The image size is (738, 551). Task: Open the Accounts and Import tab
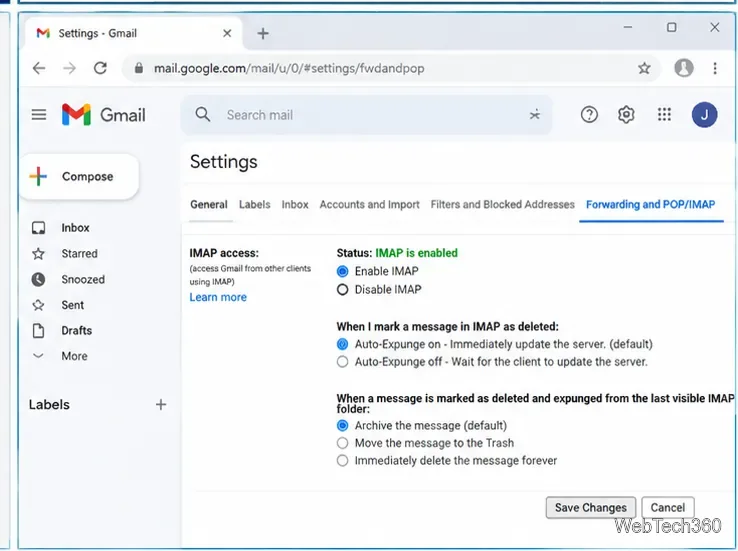tap(369, 205)
